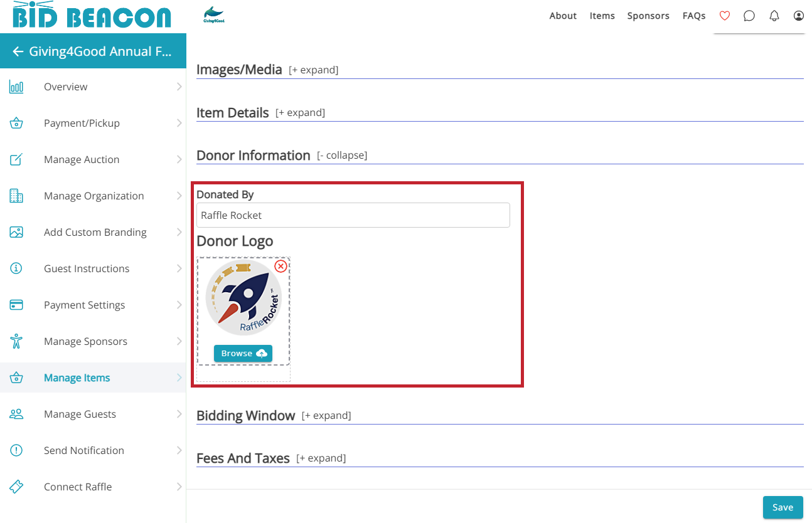The width and height of the screenshot is (812, 523).
Task: Expand the Images/Media section
Action: point(314,70)
